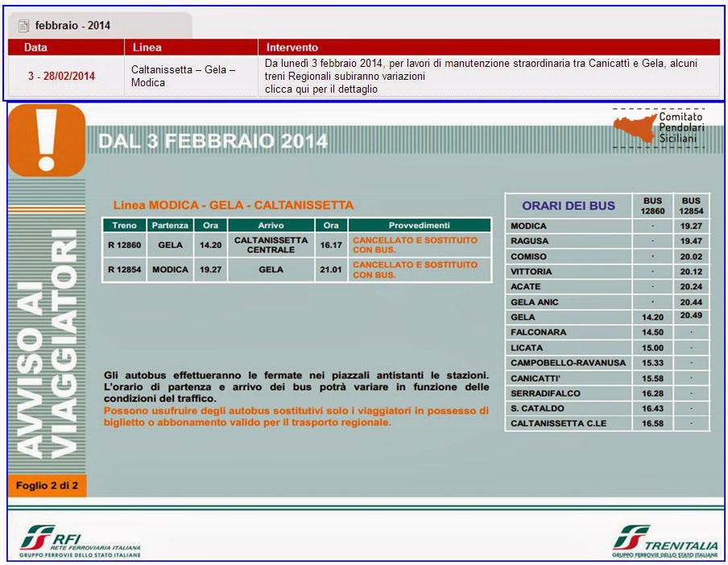728x565 pixels.
Task: Click the ACATE stop row
Action: [x=607, y=287]
